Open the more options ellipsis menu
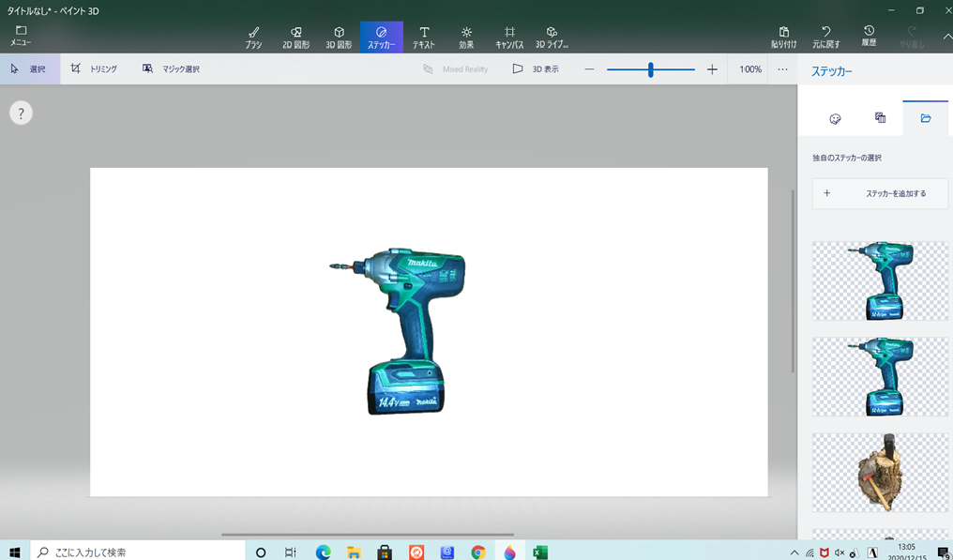Image resolution: width=953 pixels, height=560 pixels. 782,69
